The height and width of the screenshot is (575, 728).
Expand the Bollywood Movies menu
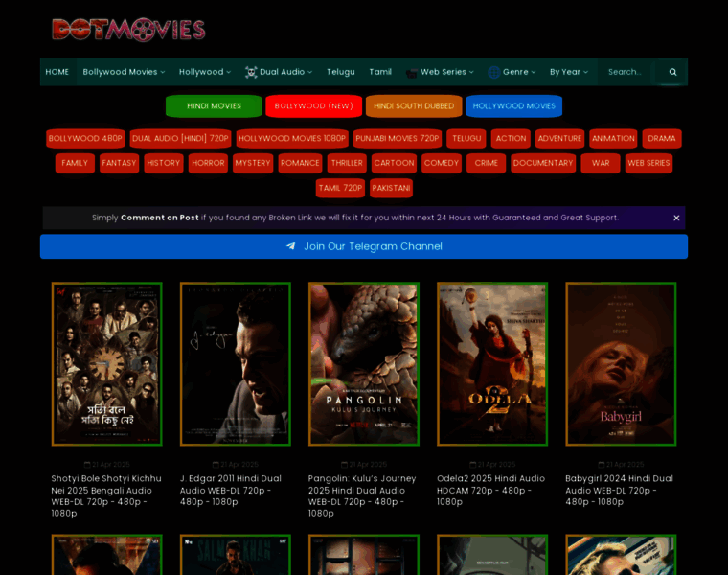coord(124,72)
